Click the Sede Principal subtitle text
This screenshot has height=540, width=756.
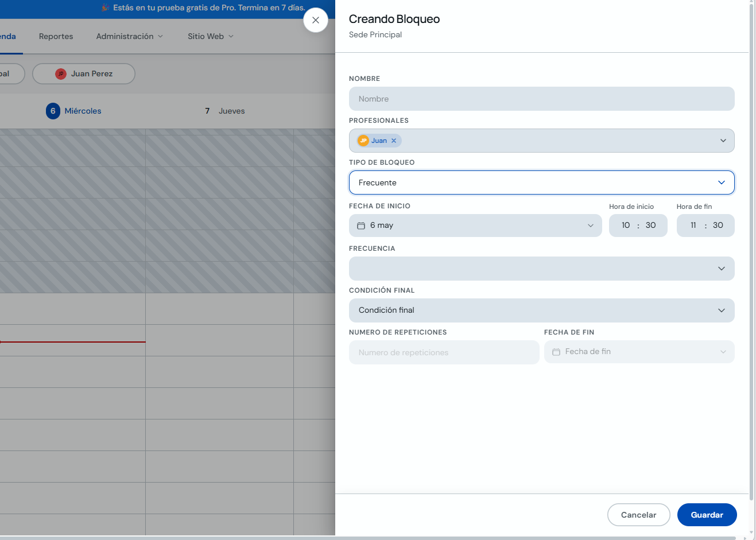click(x=375, y=35)
